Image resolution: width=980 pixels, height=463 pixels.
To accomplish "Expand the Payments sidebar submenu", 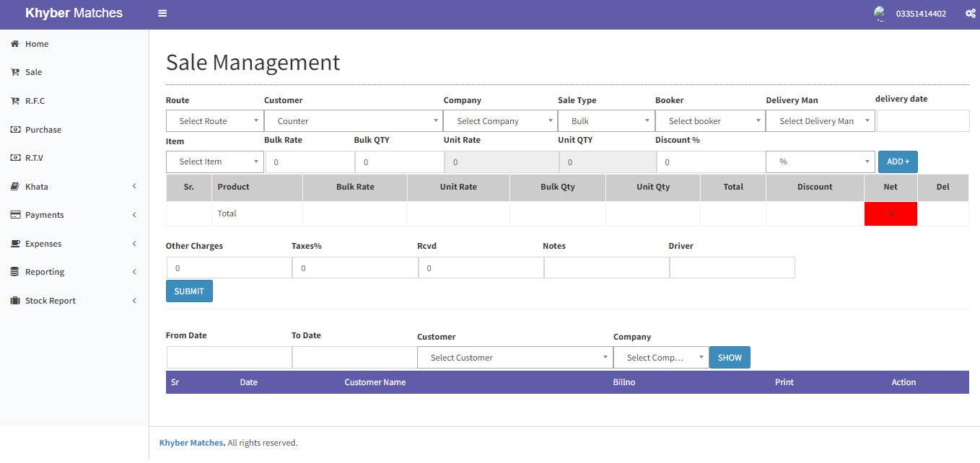I will pyautogui.click(x=134, y=215).
